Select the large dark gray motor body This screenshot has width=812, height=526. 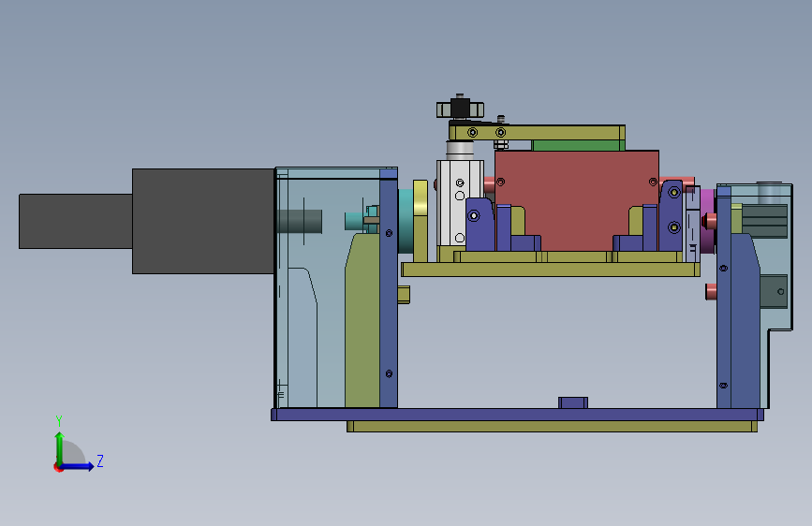point(203,221)
